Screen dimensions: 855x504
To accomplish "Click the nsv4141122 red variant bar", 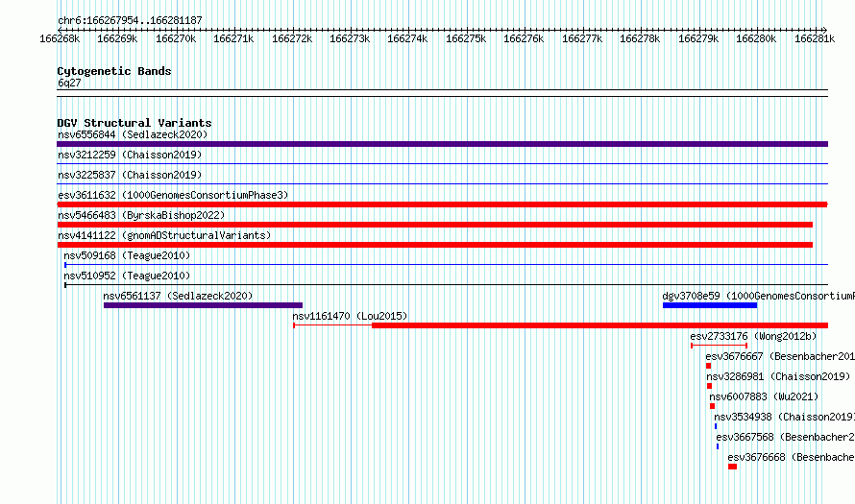I will point(435,245).
